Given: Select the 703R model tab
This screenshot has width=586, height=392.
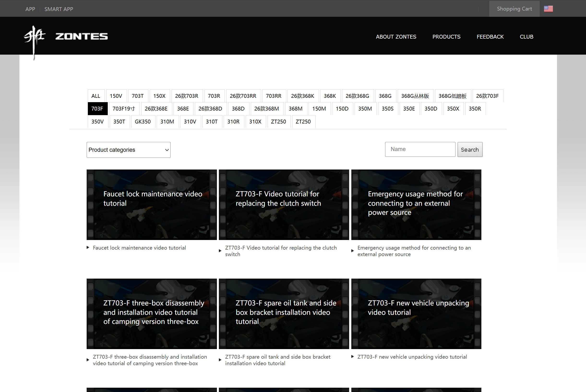Looking at the screenshot, I should 214,96.
